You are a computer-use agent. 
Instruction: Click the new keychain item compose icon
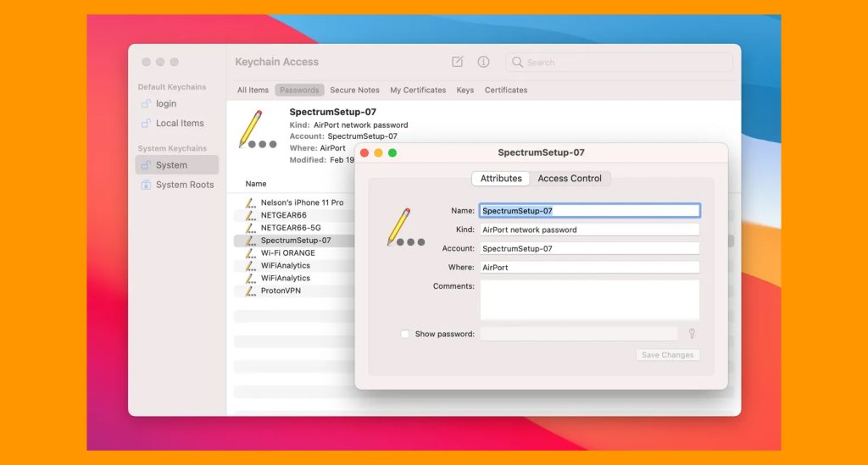tap(457, 61)
